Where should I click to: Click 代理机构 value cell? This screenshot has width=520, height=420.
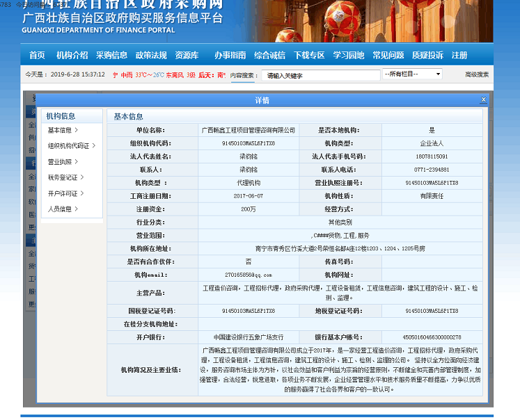[x=249, y=183]
